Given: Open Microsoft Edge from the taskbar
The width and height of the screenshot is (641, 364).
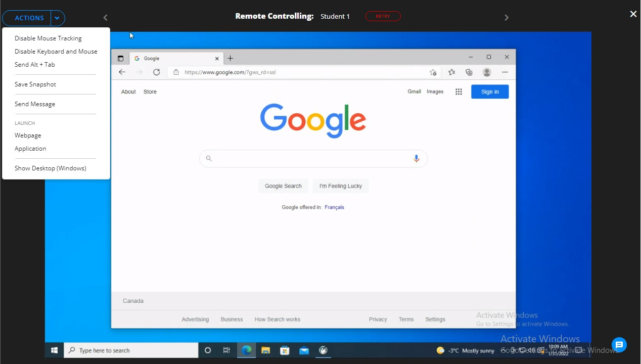Looking at the screenshot, I should tap(246, 350).
